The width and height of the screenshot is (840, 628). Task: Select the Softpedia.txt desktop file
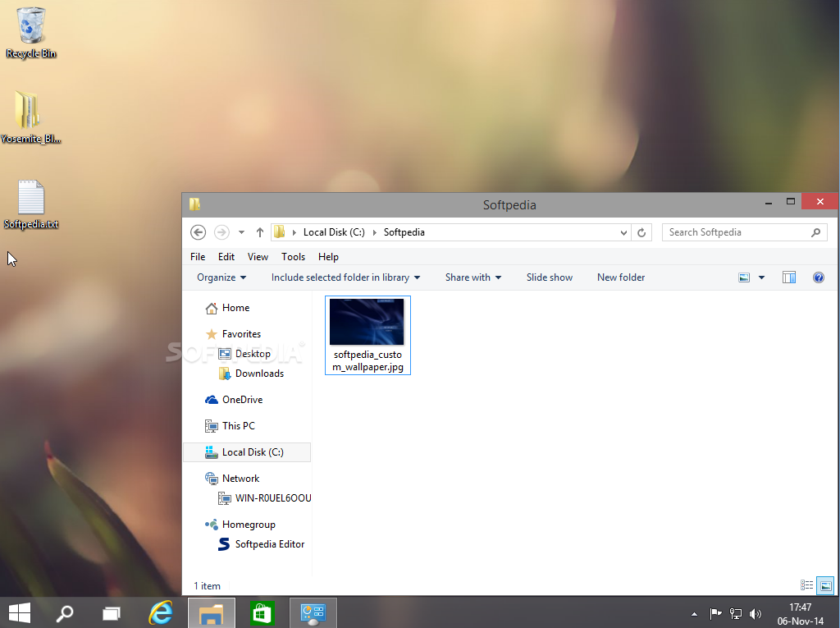(31, 204)
